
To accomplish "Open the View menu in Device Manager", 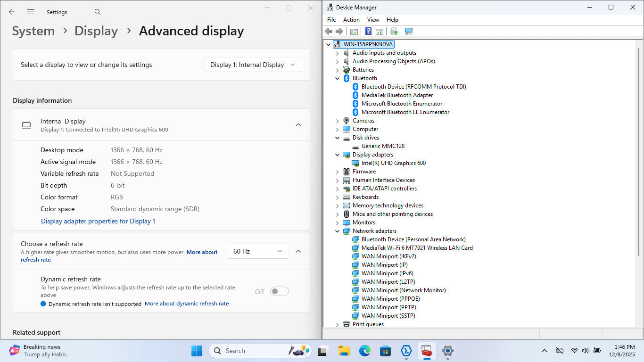I will pyautogui.click(x=373, y=20).
